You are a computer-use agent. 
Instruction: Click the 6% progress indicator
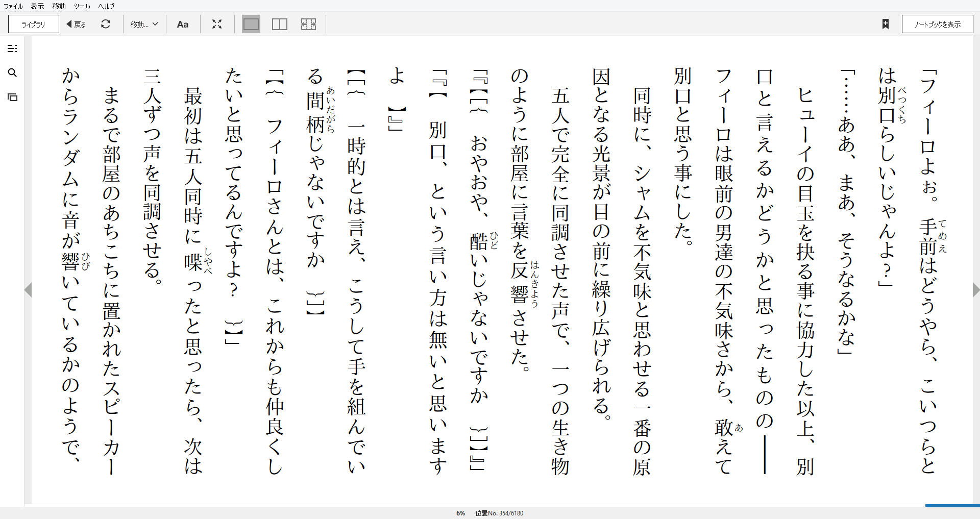460,513
